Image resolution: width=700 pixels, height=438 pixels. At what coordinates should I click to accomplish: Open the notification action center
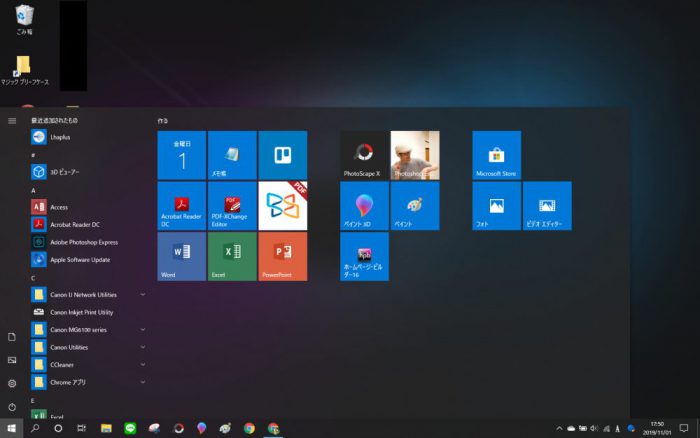click(x=684, y=429)
